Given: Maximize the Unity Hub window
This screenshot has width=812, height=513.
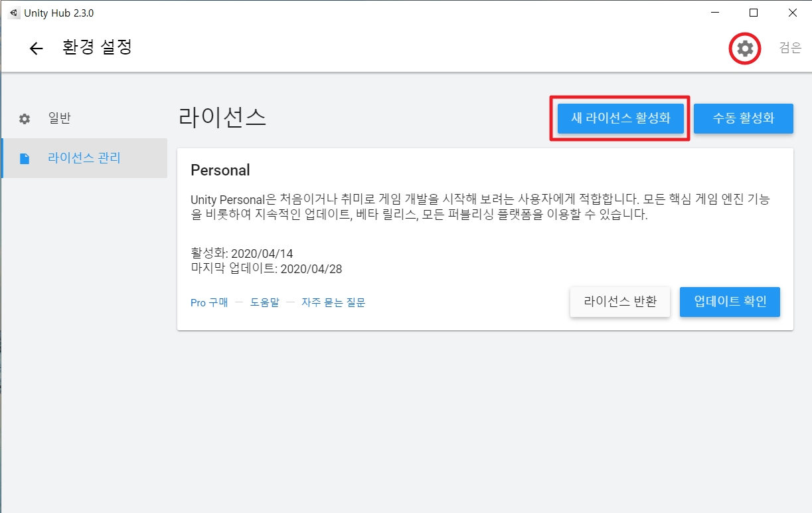Looking at the screenshot, I should 754,13.
